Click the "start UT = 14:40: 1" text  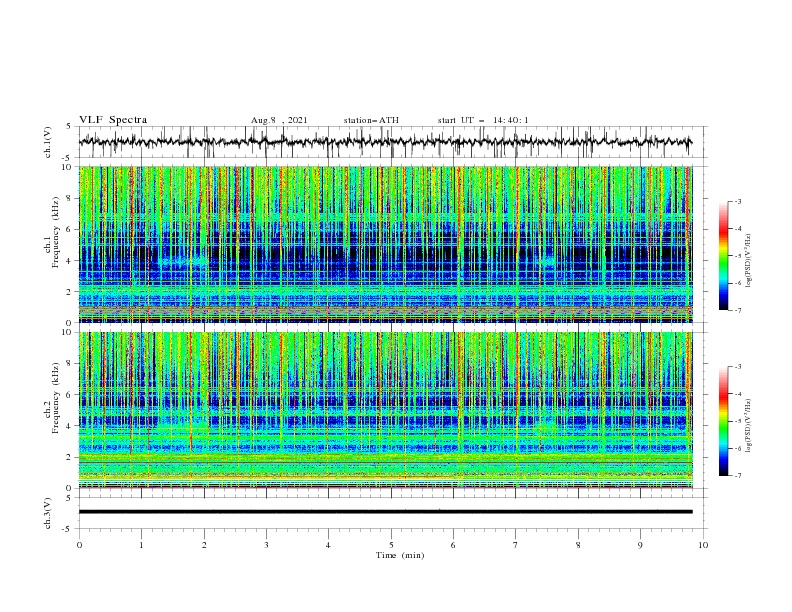click(x=483, y=120)
